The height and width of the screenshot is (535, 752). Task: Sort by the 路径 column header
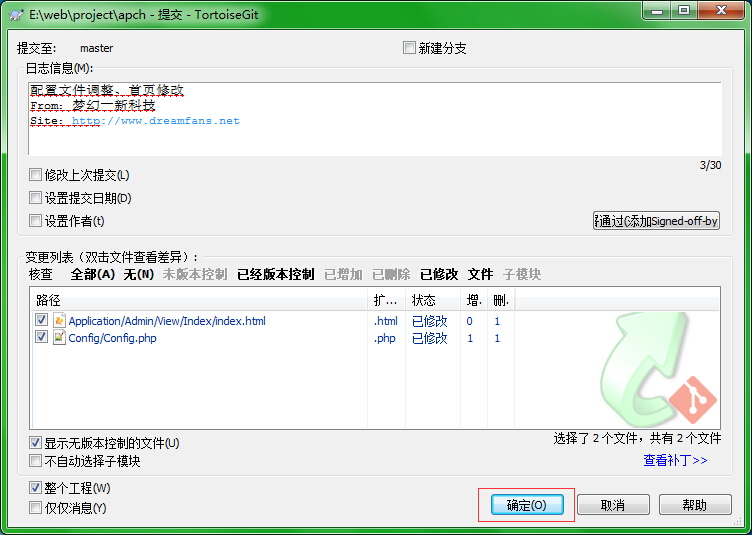pos(199,300)
